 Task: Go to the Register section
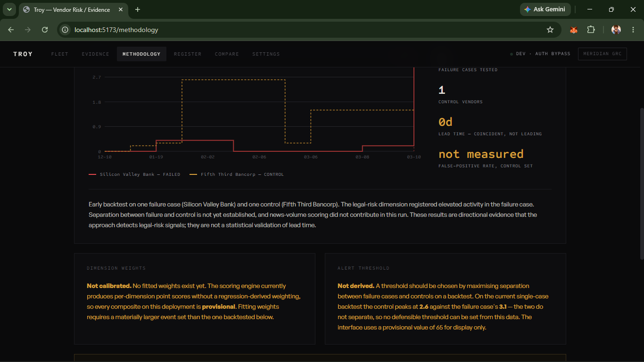[x=188, y=54]
